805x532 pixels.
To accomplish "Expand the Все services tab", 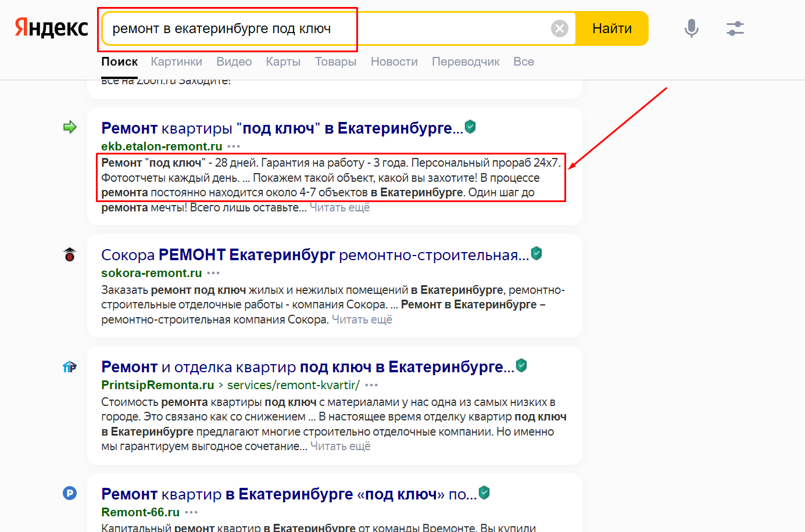I will coord(524,62).
